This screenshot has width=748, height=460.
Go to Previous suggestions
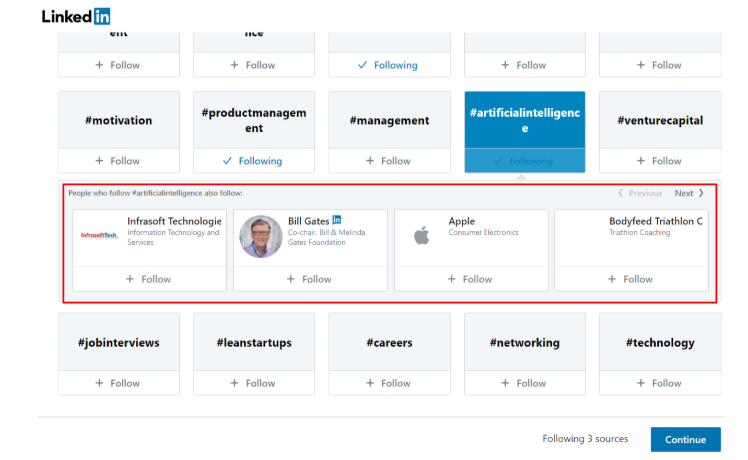click(640, 193)
